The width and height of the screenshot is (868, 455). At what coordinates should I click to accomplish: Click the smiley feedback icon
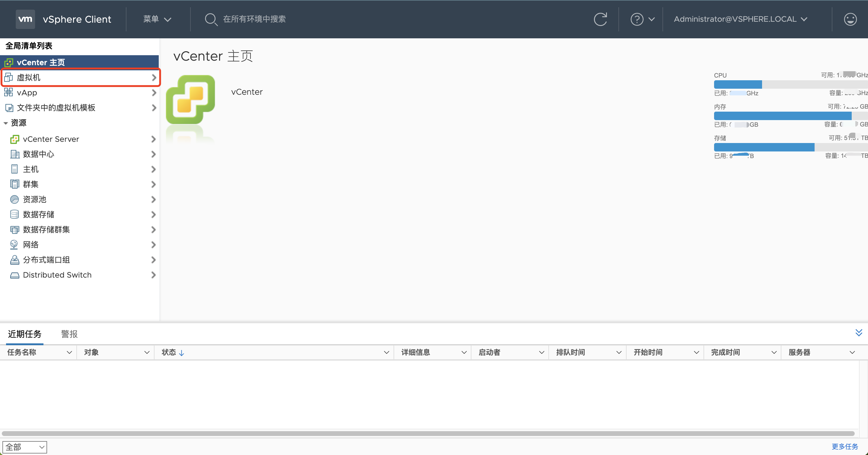[x=850, y=19]
